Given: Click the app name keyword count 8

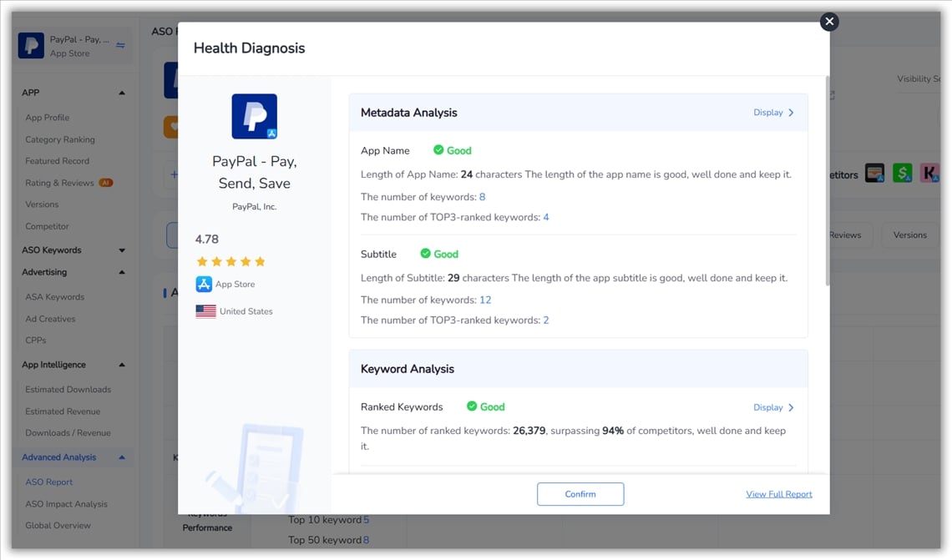Looking at the screenshot, I should pyautogui.click(x=482, y=197).
